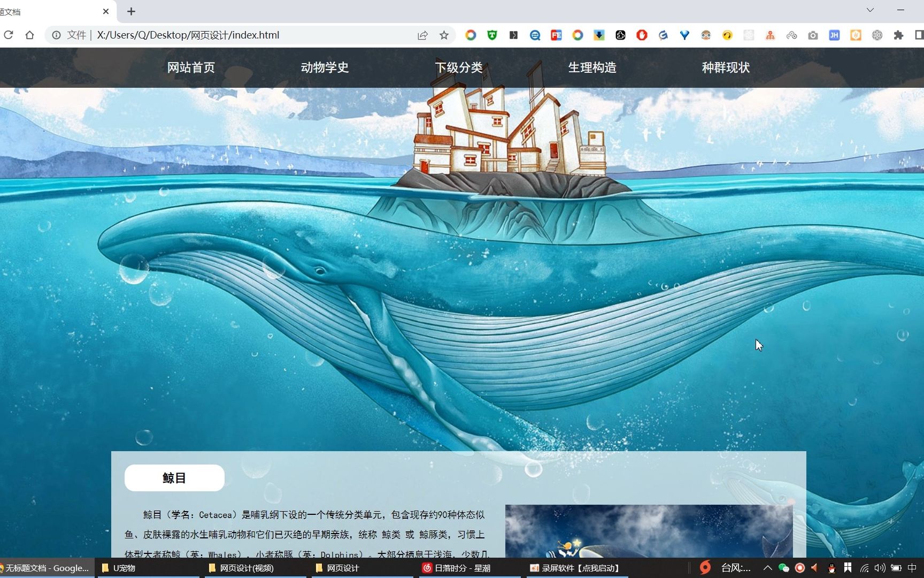The width and height of the screenshot is (924, 578).
Task: Switch to 无标题文档 - Google taskbar item
Action: [x=47, y=568]
